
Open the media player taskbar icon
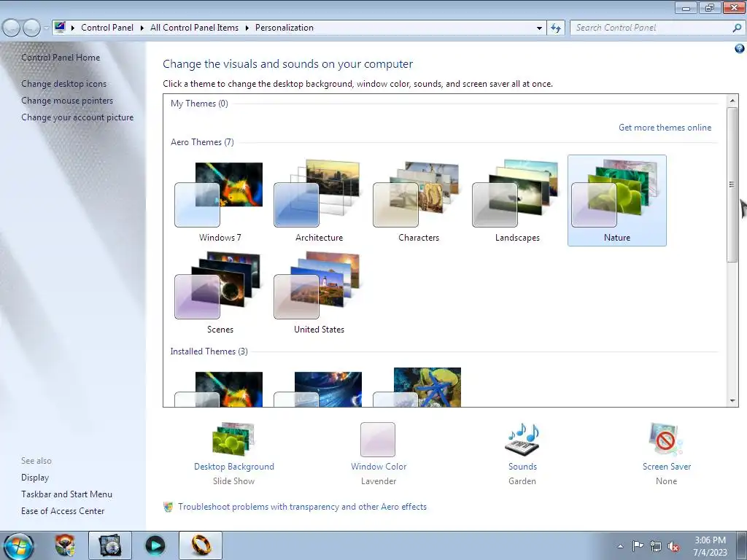pyautogui.click(x=155, y=545)
